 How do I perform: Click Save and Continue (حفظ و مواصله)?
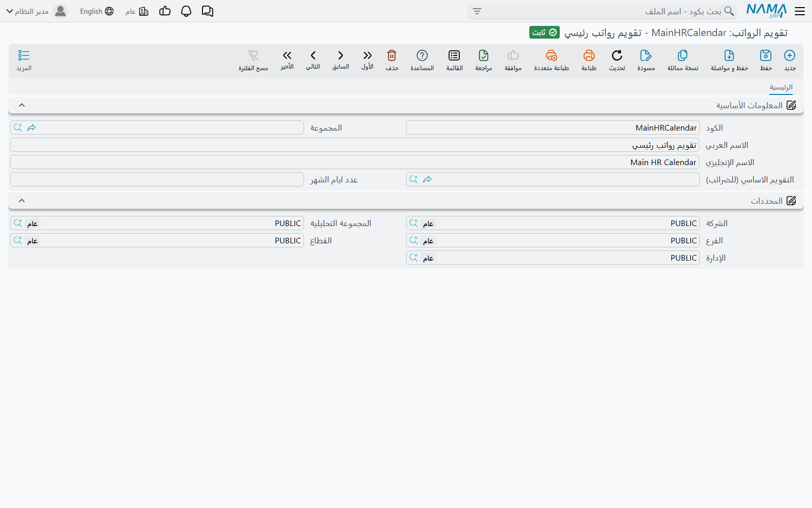coord(729,55)
